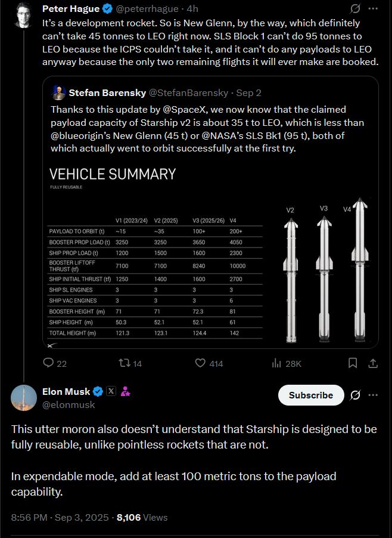Subscribe to Elon Musk
This screenshot has height=538, width=392.
310,395
